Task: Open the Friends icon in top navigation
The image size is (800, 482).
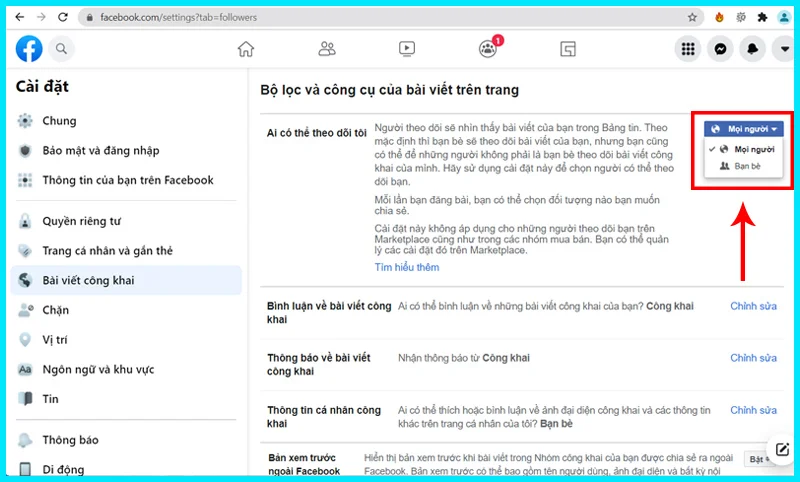Action: [327, 49]
